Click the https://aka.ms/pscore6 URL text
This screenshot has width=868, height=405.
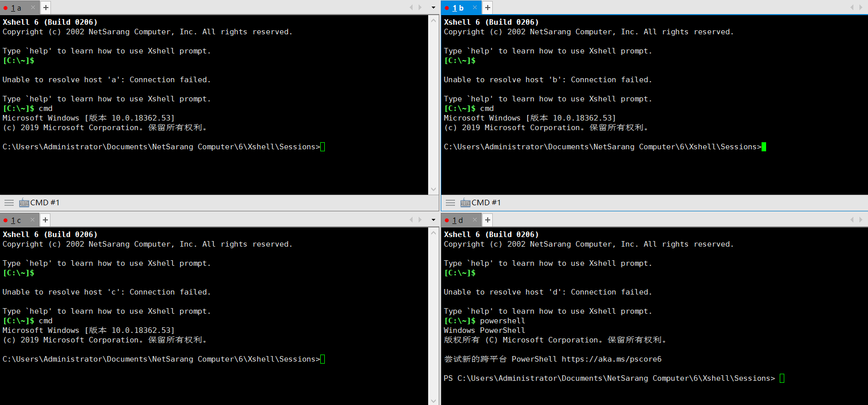click(612, 359)
